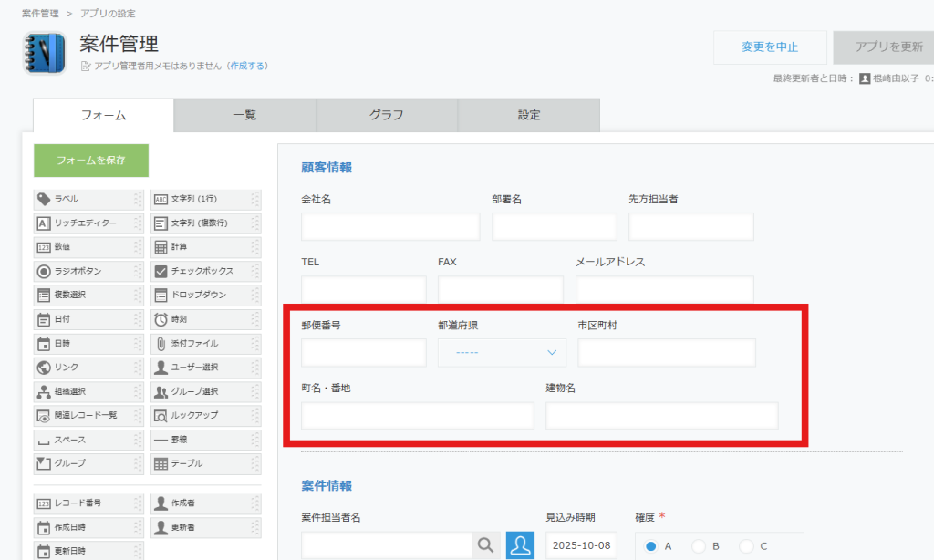Switch to the 一覧 tab
934x560 pixels.
244,116
